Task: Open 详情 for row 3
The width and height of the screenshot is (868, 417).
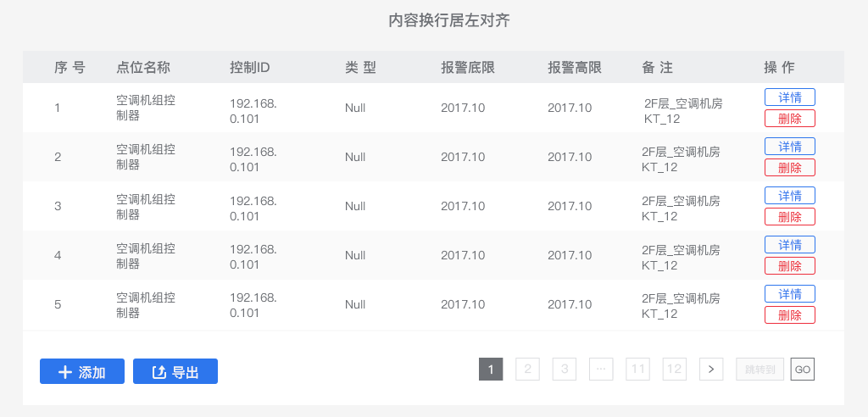Action: (790, 196)
